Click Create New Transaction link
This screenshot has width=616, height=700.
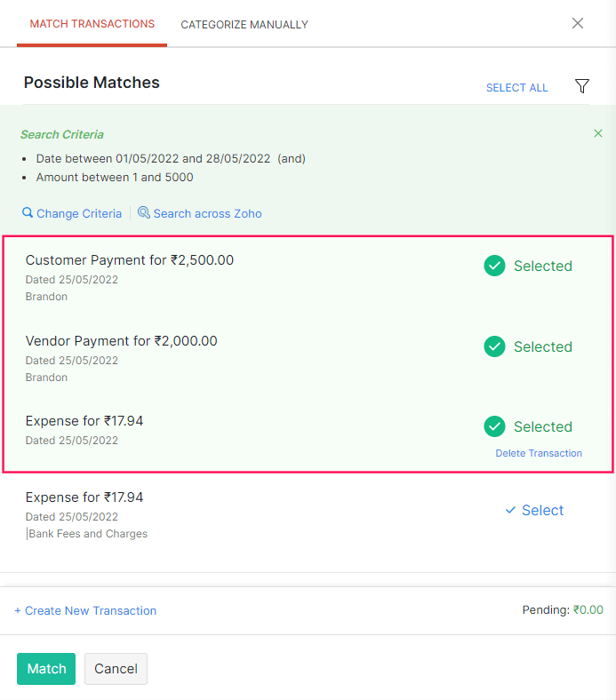click(85, 610)
